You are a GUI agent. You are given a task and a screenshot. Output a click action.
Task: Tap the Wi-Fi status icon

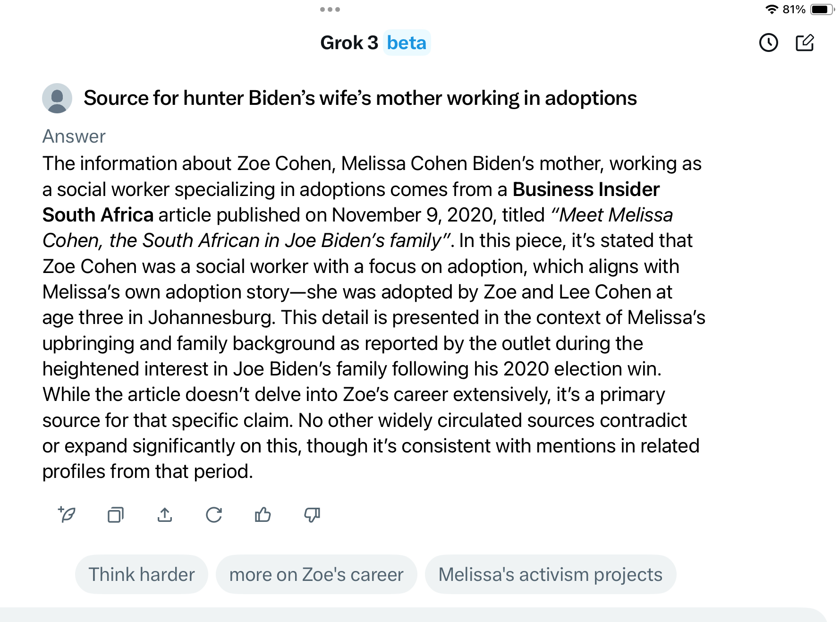(x=772, y=9)
